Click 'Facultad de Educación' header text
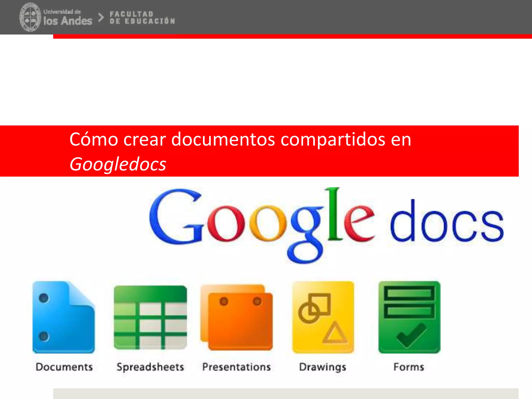Image resolution: width=532 pixels, height=399 pixels. click(x=142, y=18)
